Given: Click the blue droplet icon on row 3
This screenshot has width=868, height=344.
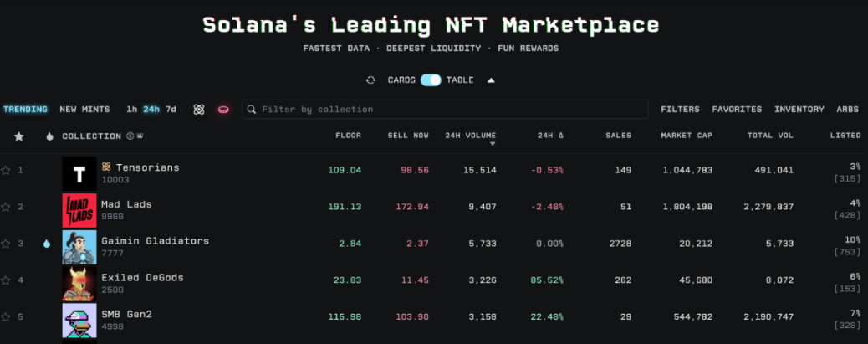Looking at the screenshot, I should click(x=47, y=244).
